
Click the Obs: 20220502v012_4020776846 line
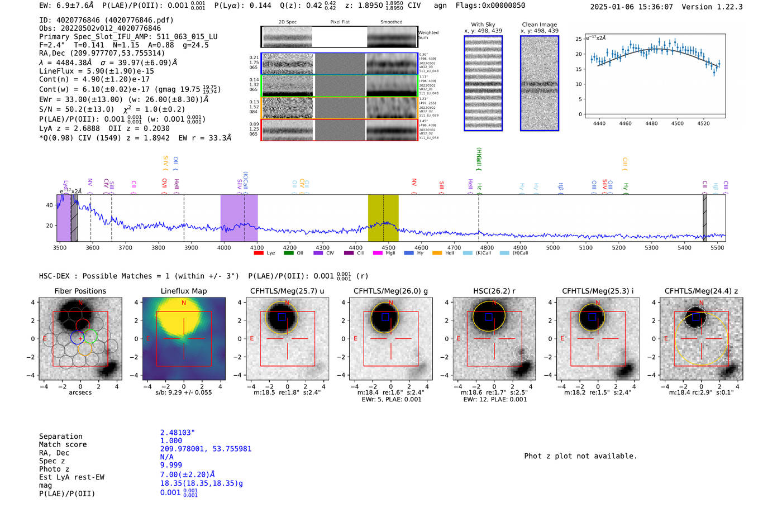tap(100, 28)
